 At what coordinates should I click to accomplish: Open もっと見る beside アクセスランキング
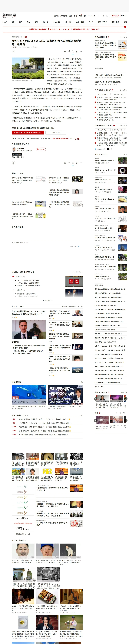(x=123, y=90)
